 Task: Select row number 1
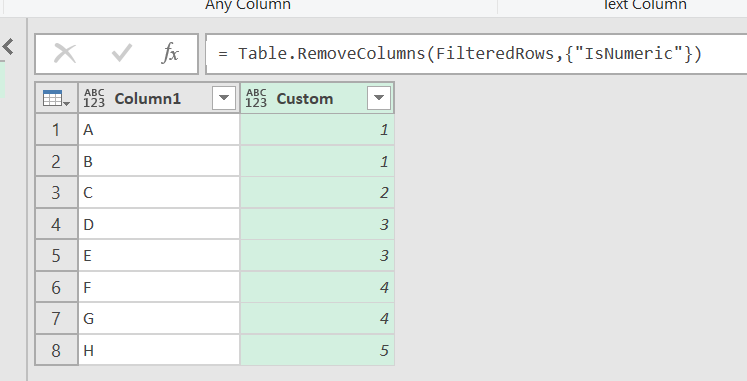[56, 130]
